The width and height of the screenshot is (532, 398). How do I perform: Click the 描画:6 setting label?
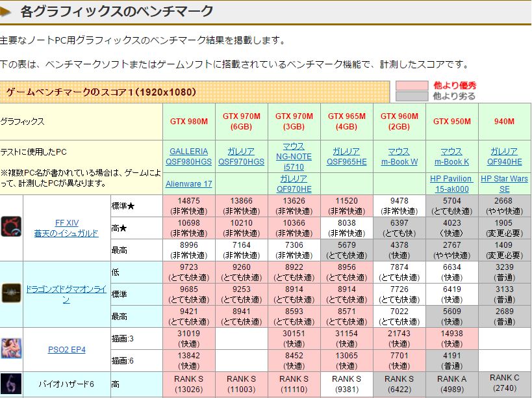tap(123, 360)
